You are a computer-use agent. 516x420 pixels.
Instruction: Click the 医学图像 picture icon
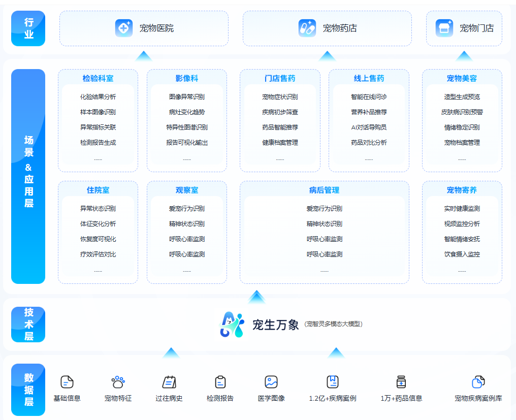click(271, 382)
